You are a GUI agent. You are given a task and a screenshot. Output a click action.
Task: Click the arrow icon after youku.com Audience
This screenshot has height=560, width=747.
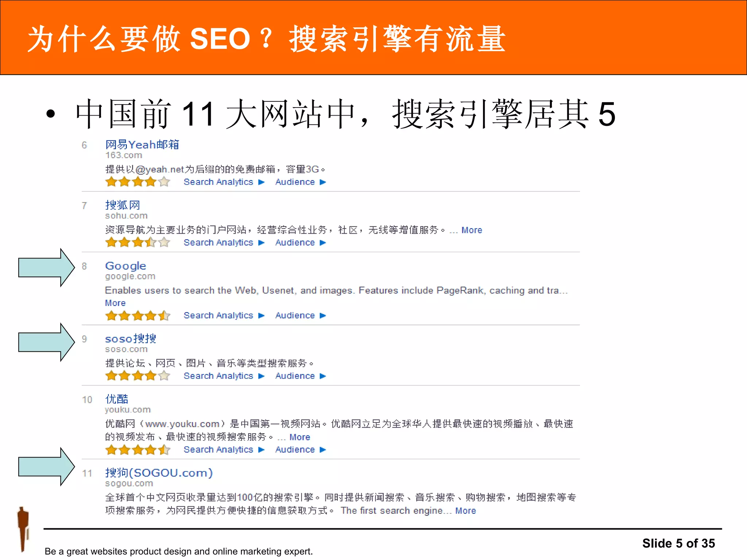pos(322,450)
